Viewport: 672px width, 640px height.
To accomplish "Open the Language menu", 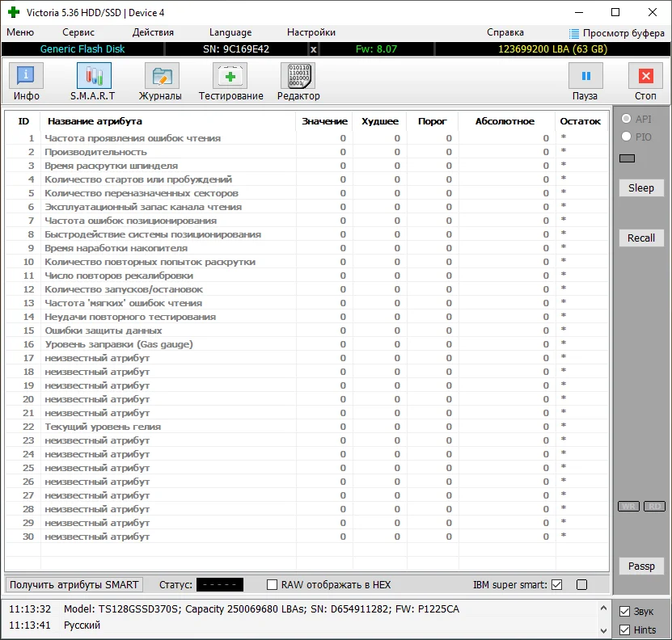I will [x=230, y=32].
